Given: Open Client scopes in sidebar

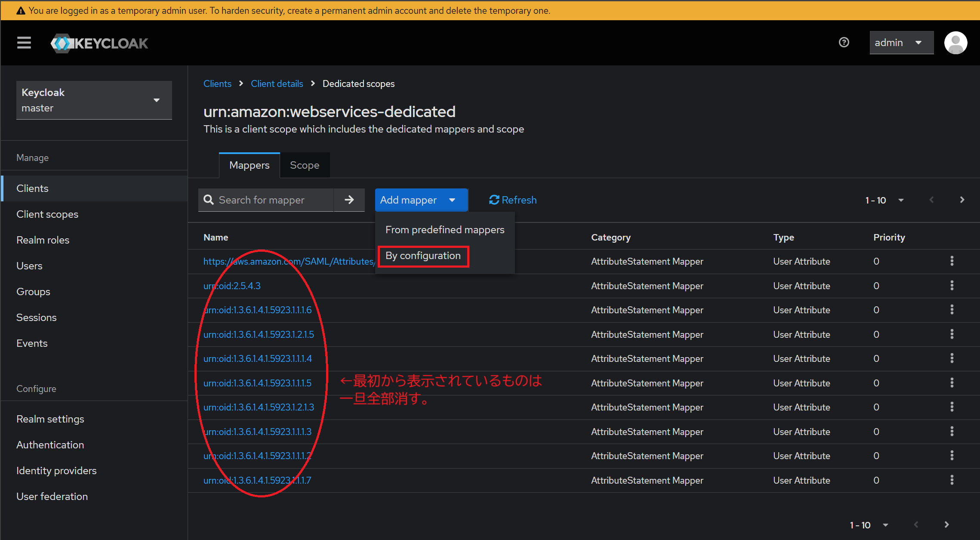Looking at the screenshot, I should coord(47,214).
